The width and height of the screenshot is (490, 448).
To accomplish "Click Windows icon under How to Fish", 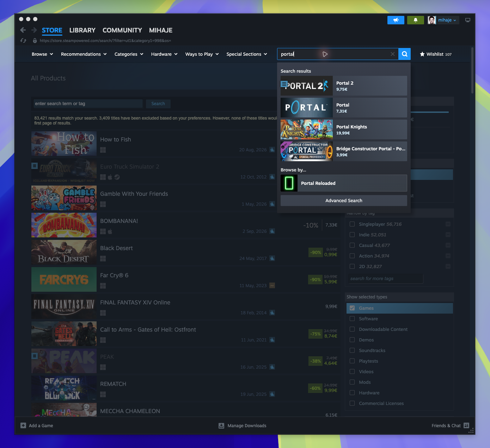I will pos(103,150).
